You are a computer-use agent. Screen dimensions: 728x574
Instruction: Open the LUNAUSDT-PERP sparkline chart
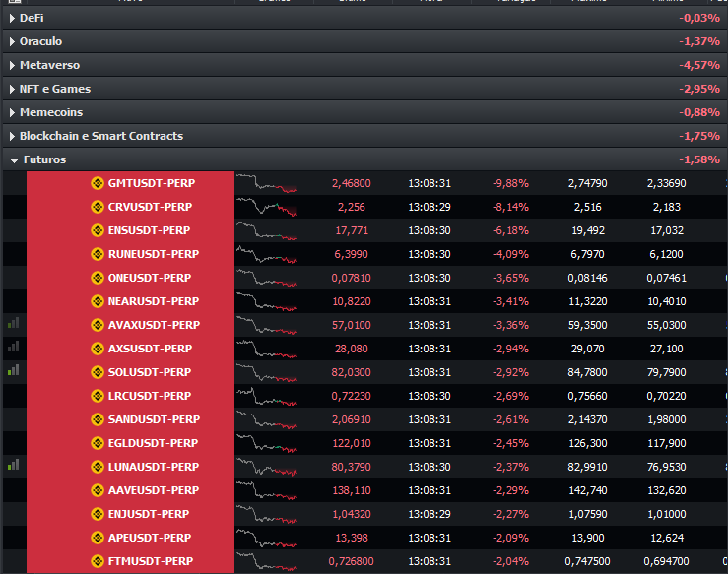click(266, 467)
